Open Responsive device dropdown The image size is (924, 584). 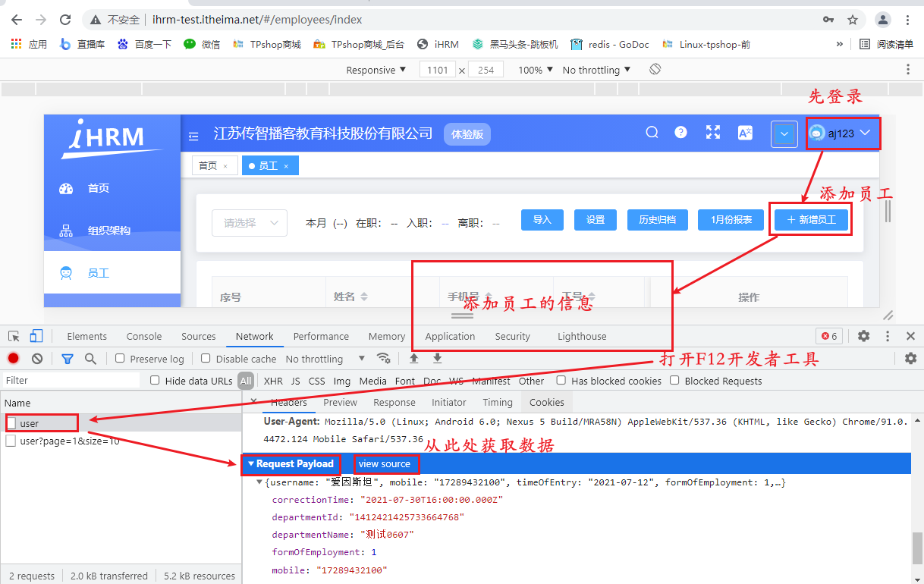(x=376, y=70)
